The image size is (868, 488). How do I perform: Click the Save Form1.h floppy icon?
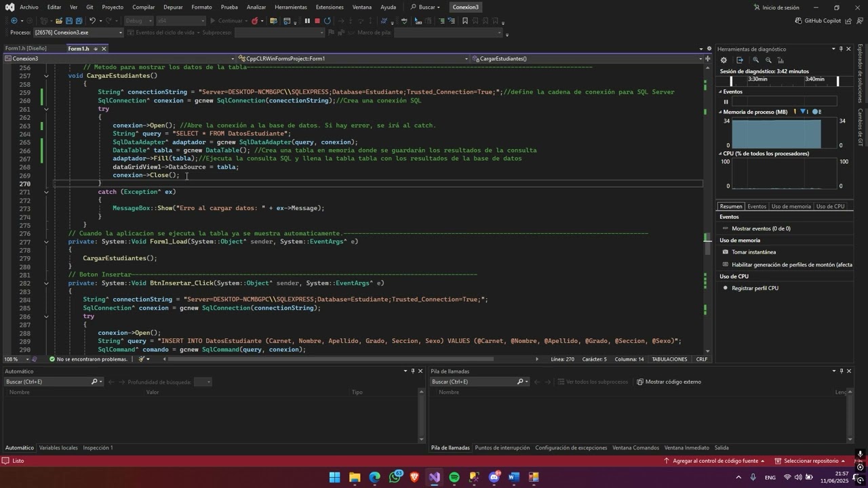click(x=69, y=21)
